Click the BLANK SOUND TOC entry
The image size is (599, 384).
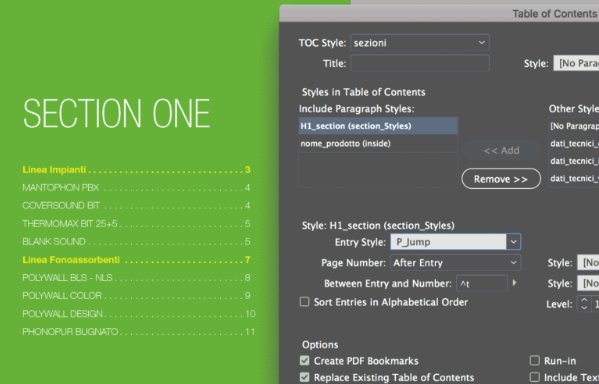click(x=136, y=241)
